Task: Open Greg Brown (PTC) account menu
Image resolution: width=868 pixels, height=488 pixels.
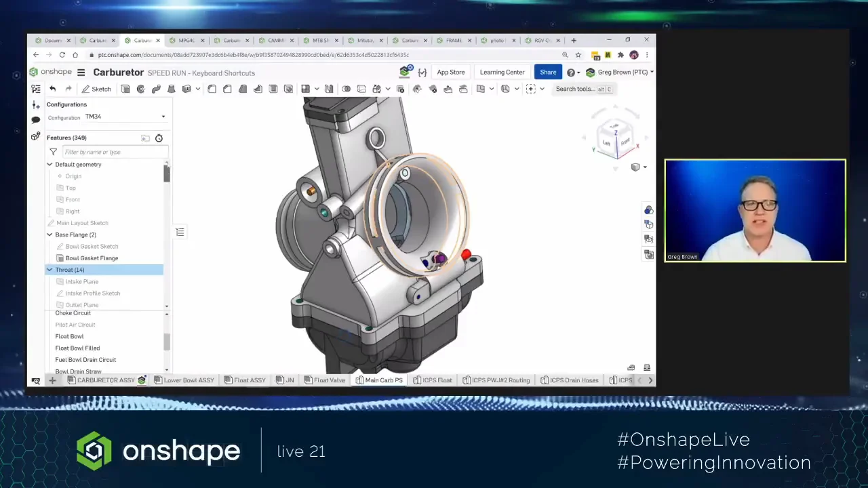Action: [620, 73]
